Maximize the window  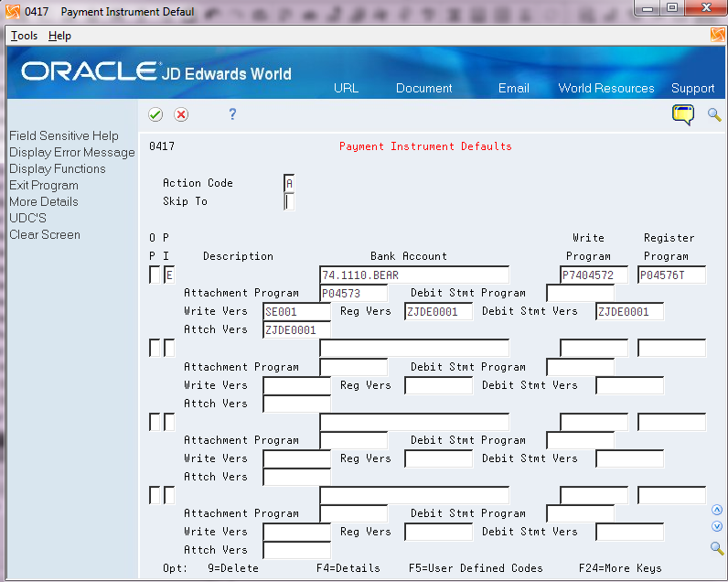click(x=672, y=7)
